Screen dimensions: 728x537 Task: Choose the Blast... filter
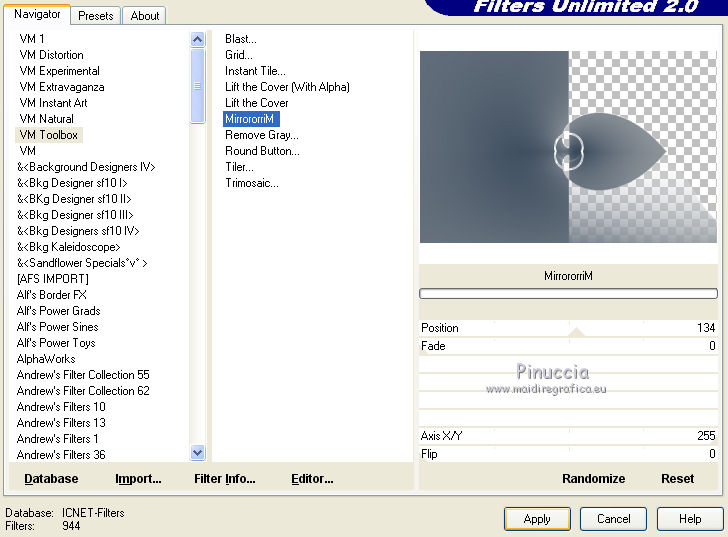click(240, 39)
